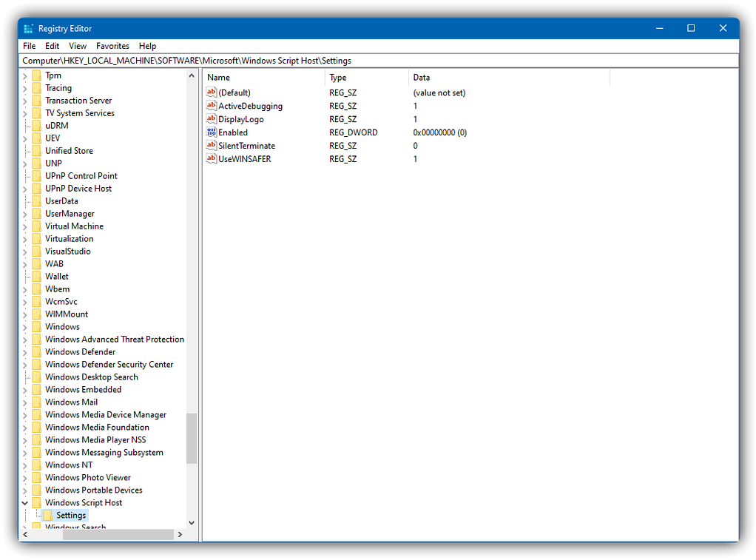Select the ActiveDebugging string value icon
Viewport: 756px width, 560px height.
click(212, 106)
